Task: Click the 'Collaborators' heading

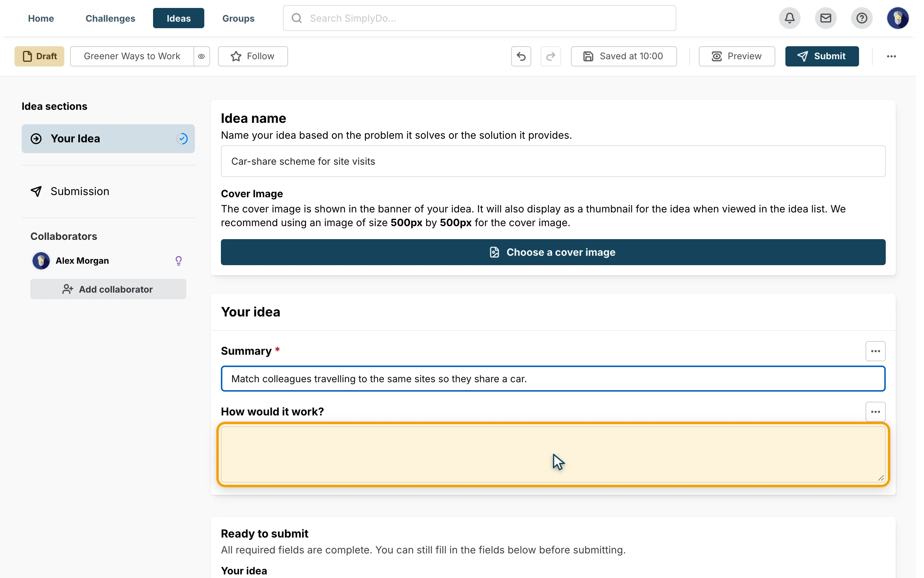Action: point(64,236)
